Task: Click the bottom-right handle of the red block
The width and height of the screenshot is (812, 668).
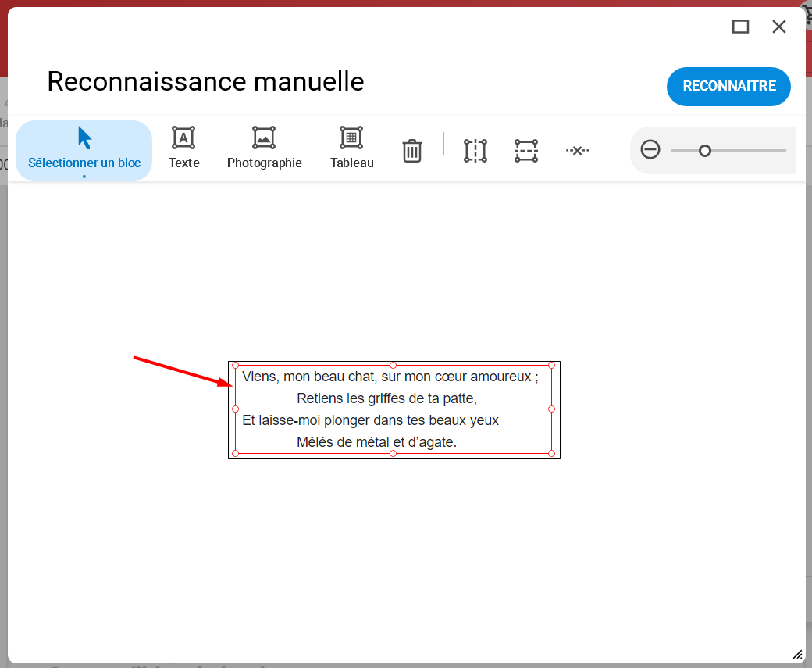Action: point(551,453)
